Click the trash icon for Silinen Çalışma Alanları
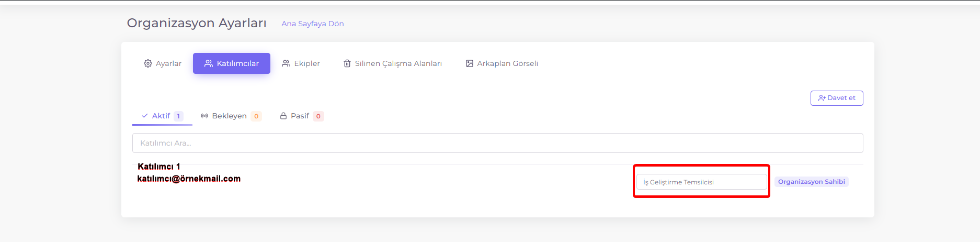Screen dimensions: 980x242 coord(347,63)
